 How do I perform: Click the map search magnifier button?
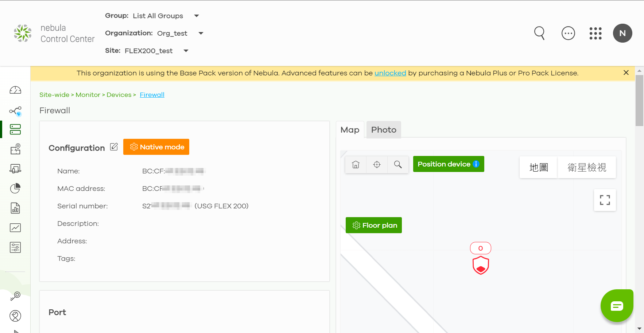(398, 165)
